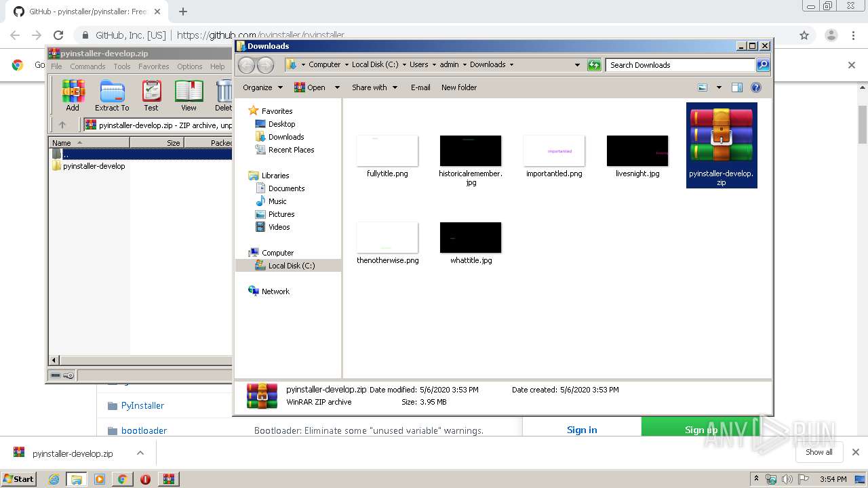The width and height of the screenshot is (868, 488).
Task: Select Recent Places in navigation pane
Action: pos(291,150)
